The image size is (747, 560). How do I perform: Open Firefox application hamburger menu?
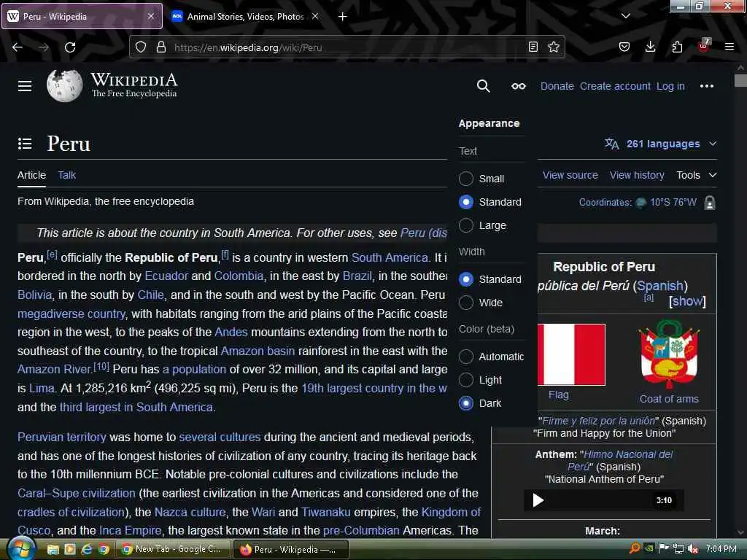729,47
